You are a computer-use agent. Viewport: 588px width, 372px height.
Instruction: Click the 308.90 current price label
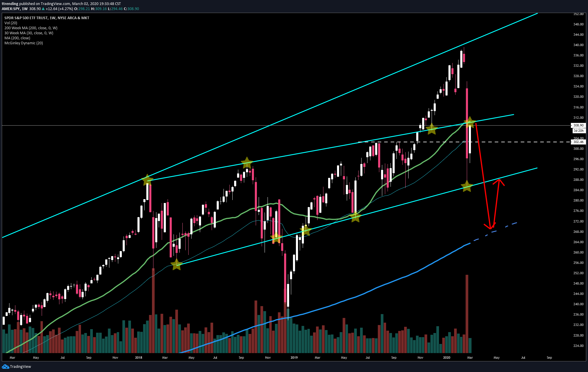(x=578, y=125)
